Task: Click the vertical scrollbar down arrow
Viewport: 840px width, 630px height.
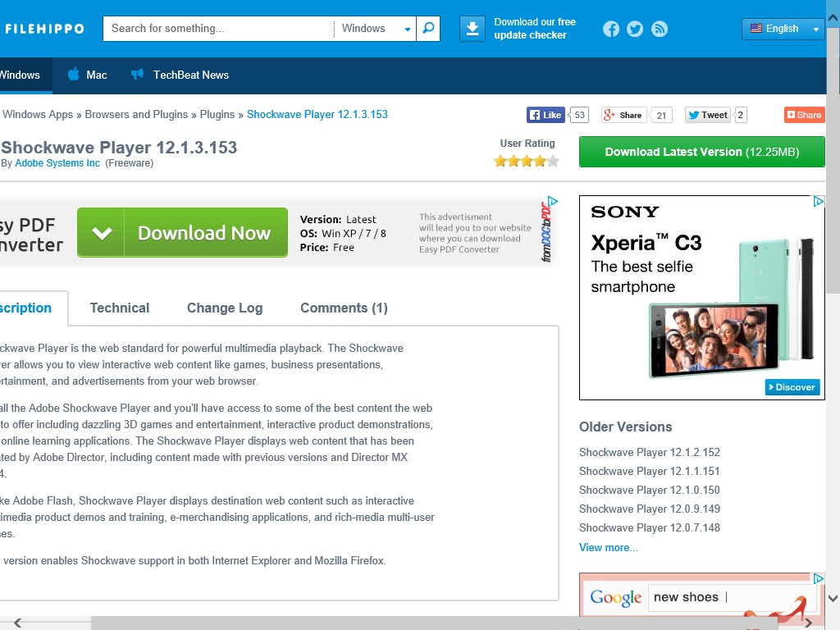Action: coord(833,598)
